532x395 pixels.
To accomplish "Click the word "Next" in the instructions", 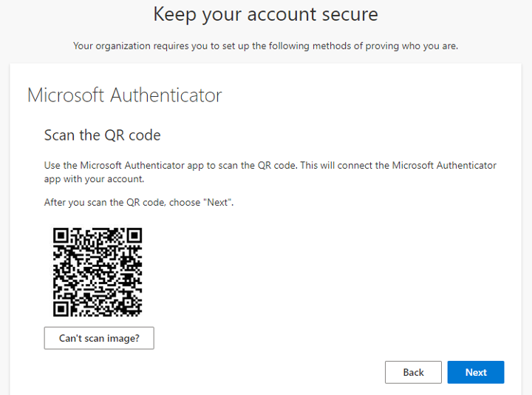I will tap(217, 203).
